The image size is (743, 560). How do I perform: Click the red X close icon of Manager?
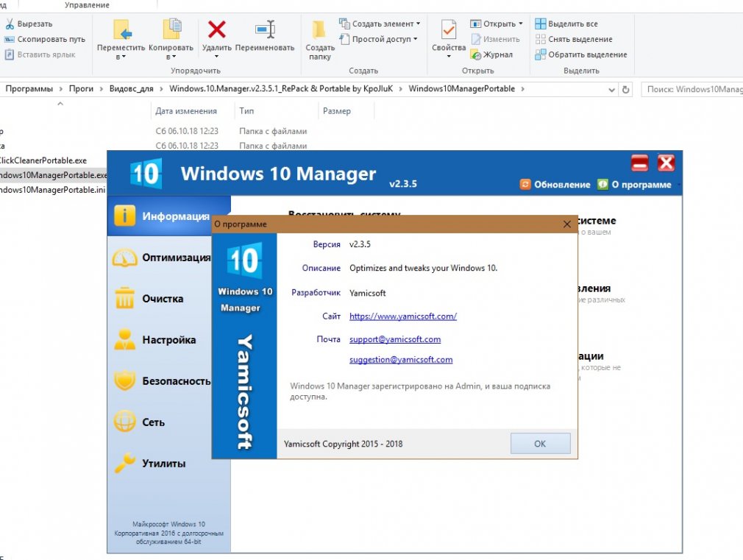point(666,163)
